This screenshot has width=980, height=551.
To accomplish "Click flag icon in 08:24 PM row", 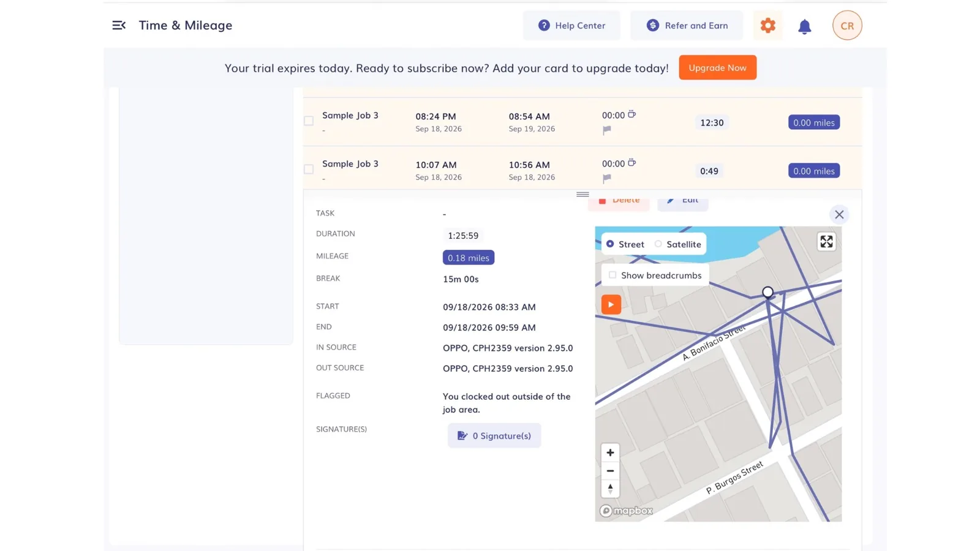I will (x=607, y=130).
